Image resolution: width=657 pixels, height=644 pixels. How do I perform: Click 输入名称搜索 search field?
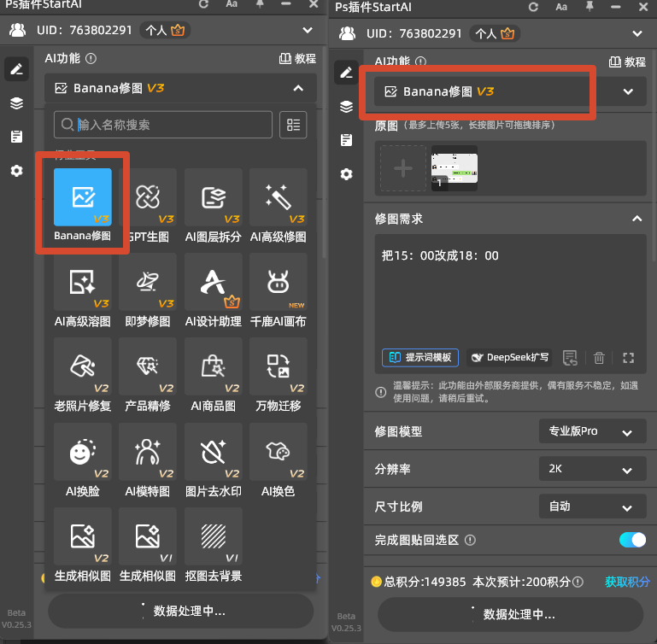163,125
